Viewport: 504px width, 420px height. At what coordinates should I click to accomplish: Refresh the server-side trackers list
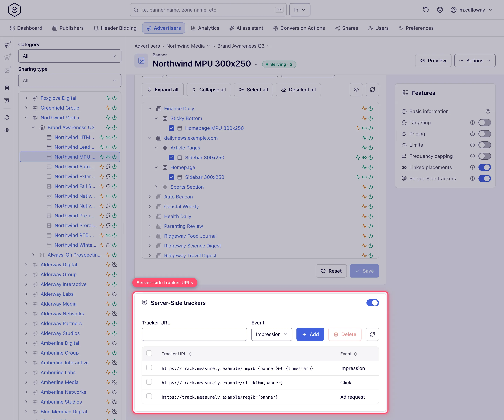[x=372, y=334]
